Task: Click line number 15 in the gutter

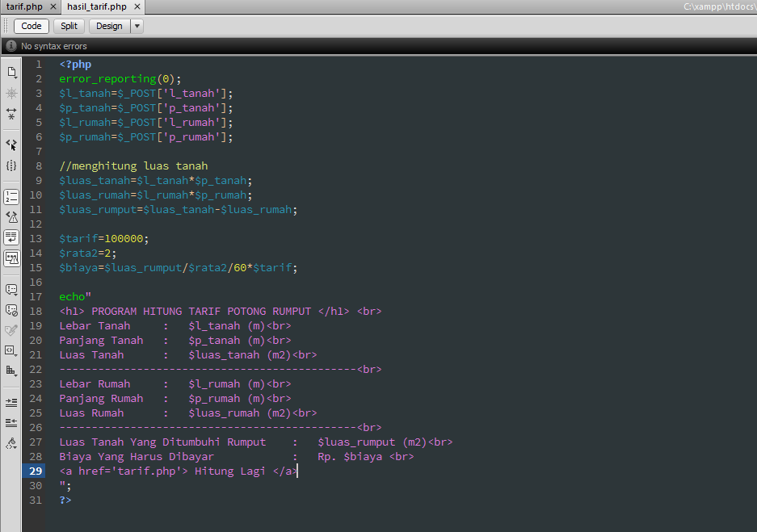Action: coord(36,267)
